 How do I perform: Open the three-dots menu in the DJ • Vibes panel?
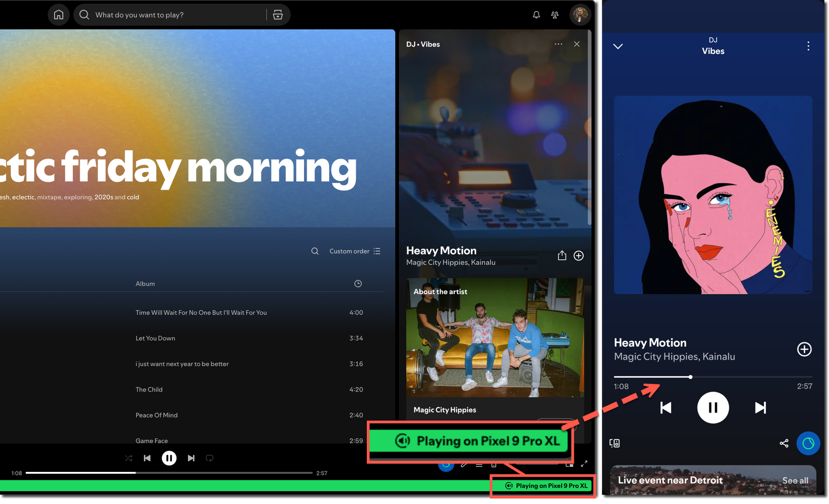(558, 44)
